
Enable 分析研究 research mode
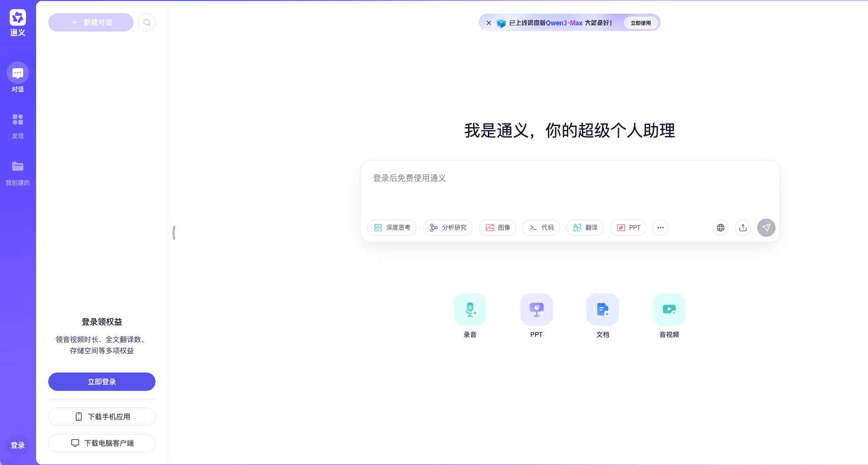447,228
